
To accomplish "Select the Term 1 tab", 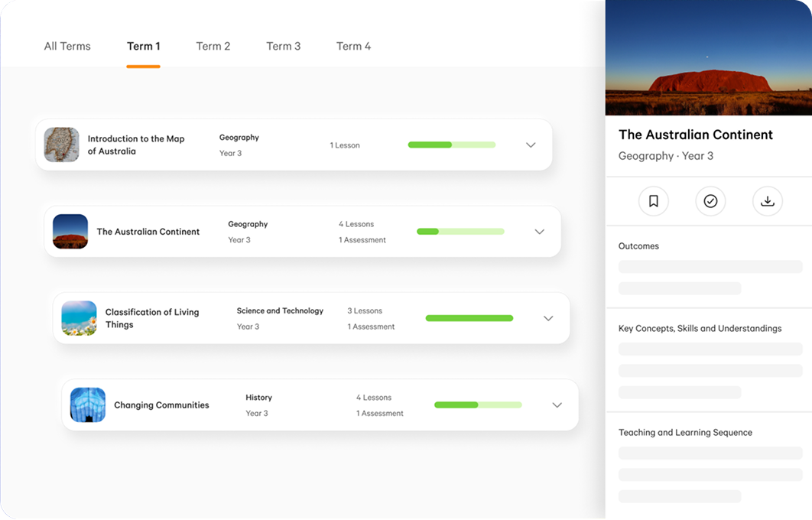I will pos(143,46).
